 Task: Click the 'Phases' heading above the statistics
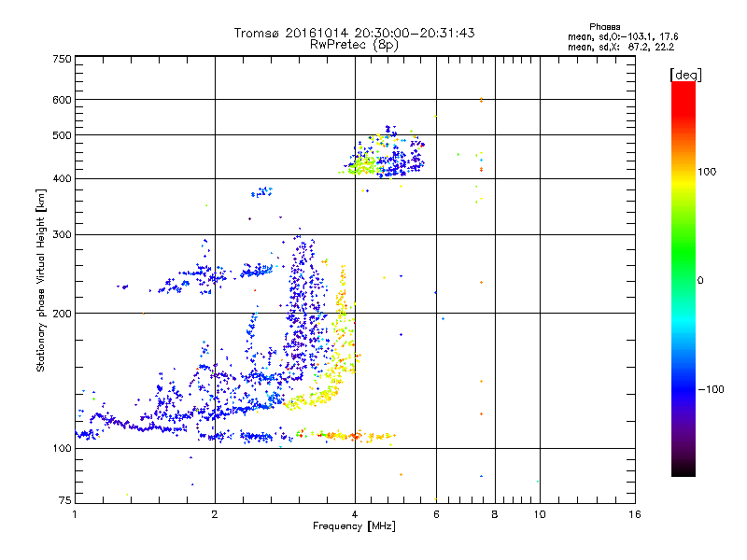pos(604,27)
